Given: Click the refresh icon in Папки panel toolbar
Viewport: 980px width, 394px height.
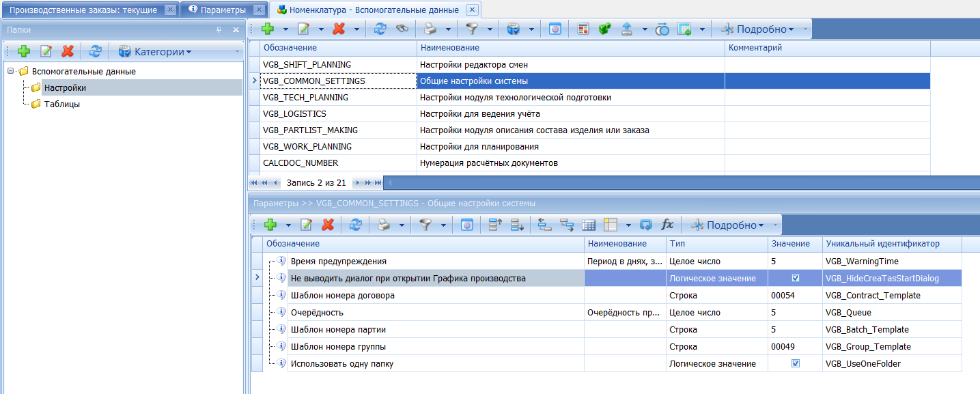Looking at the screenshot, I should (x=96, y=51).
